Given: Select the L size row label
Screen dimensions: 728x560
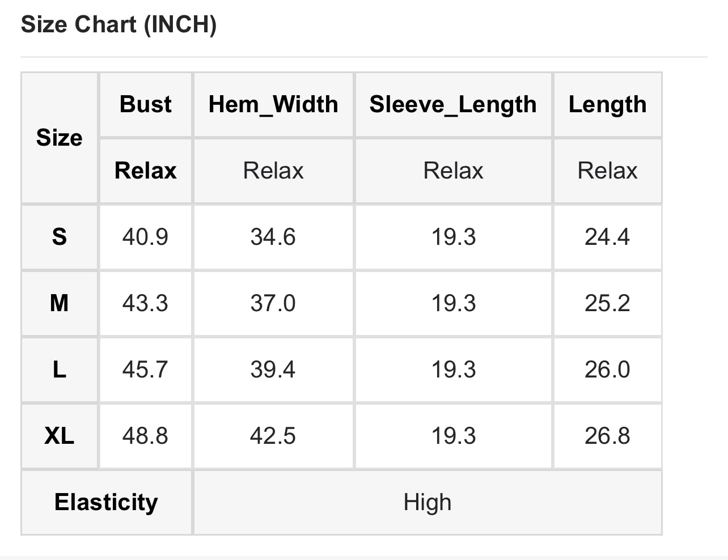Looking at the screenshot, I should pyautogui.click(x=60, y=370).
